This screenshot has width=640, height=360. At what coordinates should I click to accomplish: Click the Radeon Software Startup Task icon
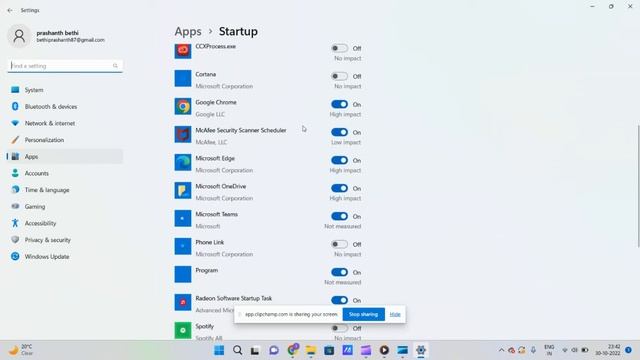pos(183,302)
